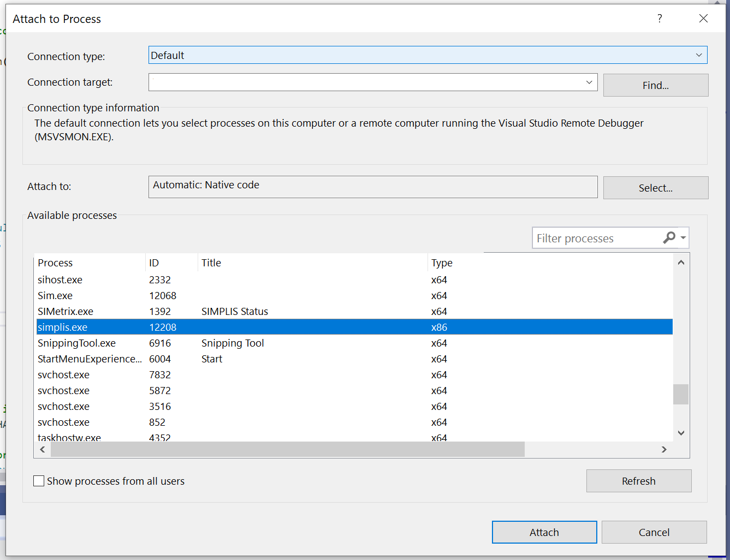Click the Find... button
This screenshot has height=560, width=730.
(x=655, y=86)
